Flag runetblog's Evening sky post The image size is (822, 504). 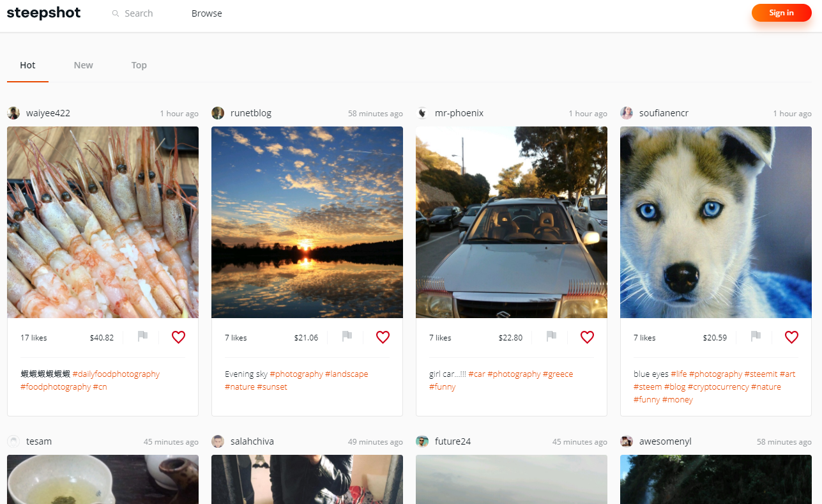[347, 336]
